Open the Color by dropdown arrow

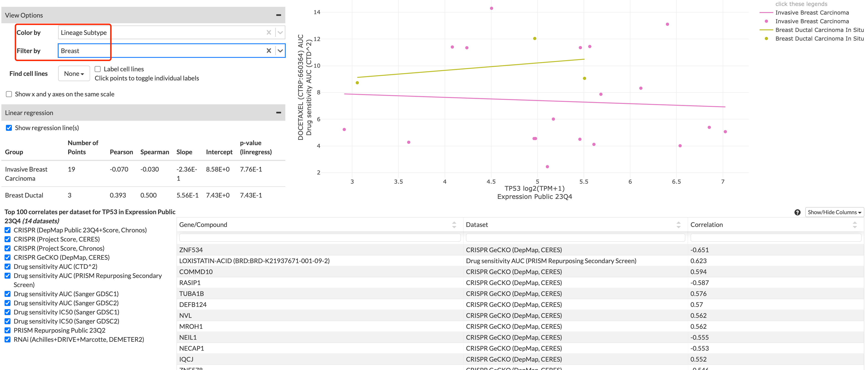(x=280, y=33)
